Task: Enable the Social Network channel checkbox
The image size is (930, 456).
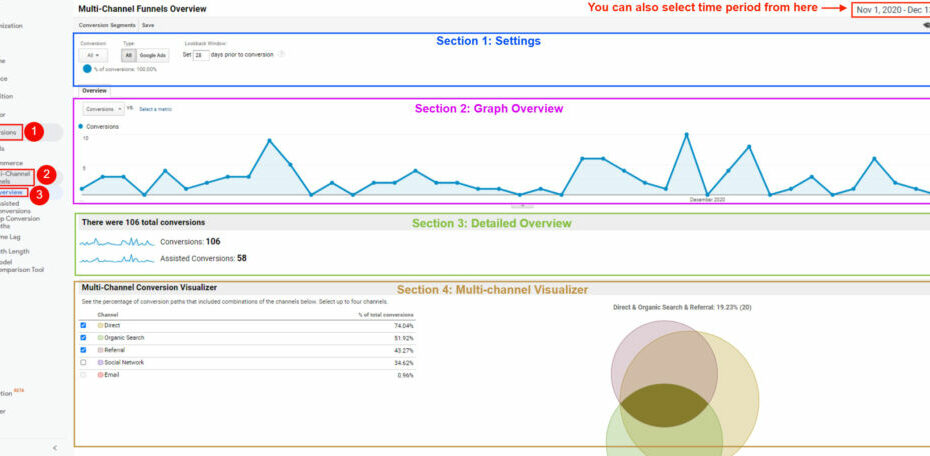Action: [83, 362]
